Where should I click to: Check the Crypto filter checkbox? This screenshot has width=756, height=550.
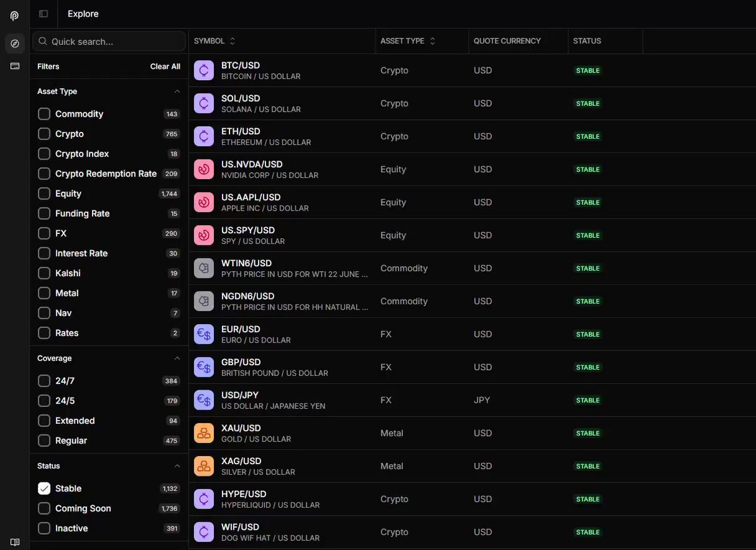coord(44,134)
